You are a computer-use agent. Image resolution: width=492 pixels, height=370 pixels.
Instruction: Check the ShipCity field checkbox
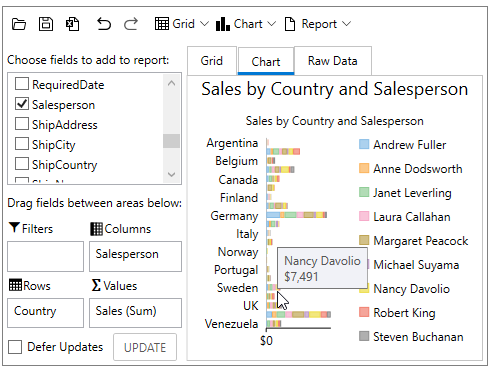(x=22, y=144)
